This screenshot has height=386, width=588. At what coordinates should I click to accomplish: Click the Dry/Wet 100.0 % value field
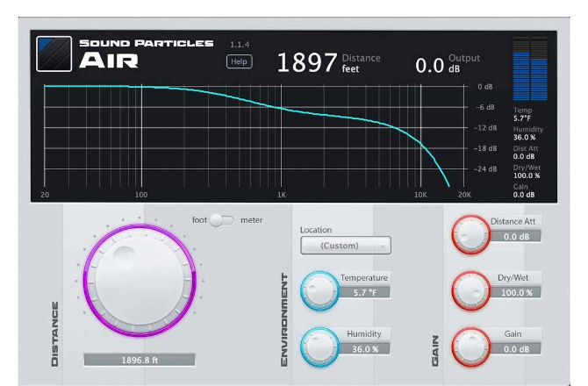point(514,292)
